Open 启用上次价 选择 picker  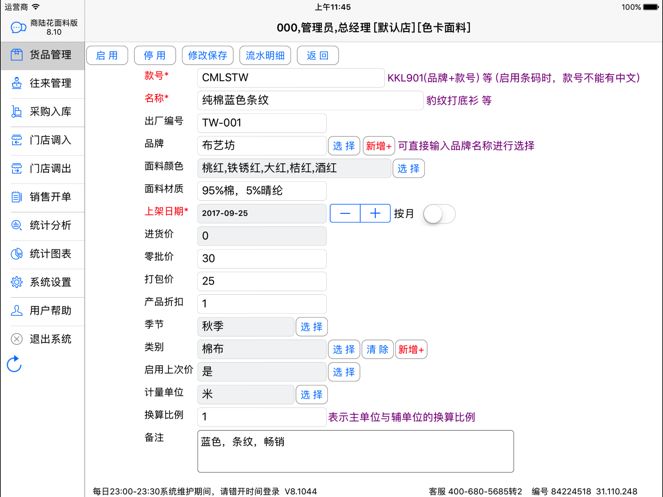coord(344,372)
